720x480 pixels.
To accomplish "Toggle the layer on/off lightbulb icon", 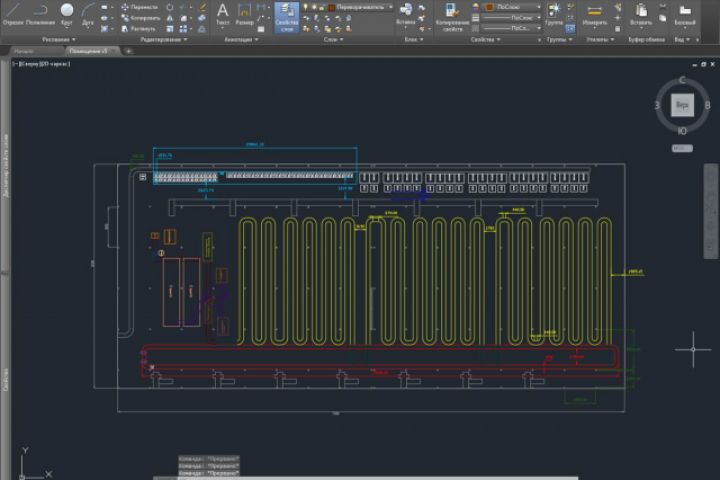I will 305,7.
